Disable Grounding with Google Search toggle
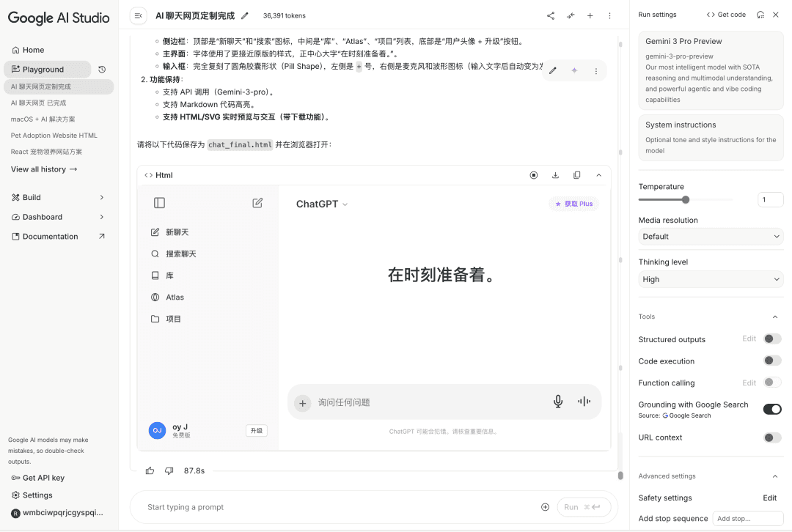 click(771, 409)
